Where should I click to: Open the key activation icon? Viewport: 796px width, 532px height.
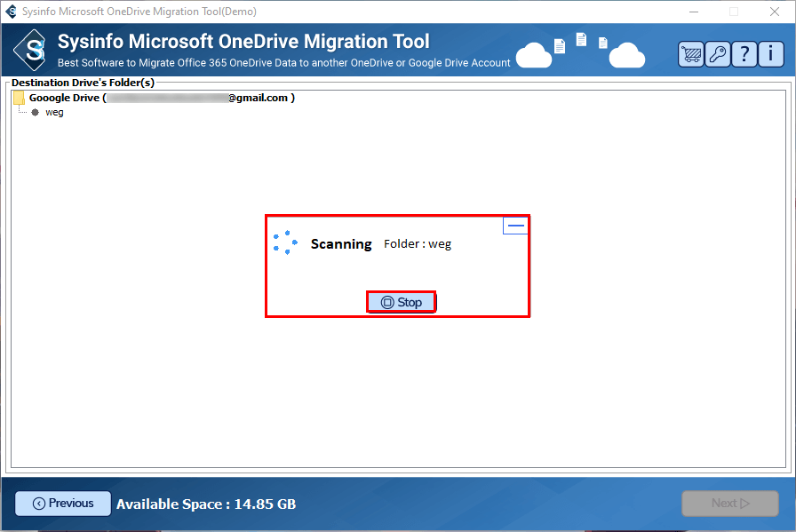coord(718,54)
